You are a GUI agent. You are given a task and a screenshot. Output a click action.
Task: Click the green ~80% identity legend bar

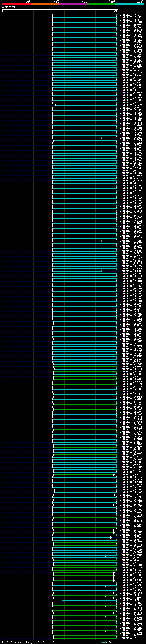[x=101, y=4]
